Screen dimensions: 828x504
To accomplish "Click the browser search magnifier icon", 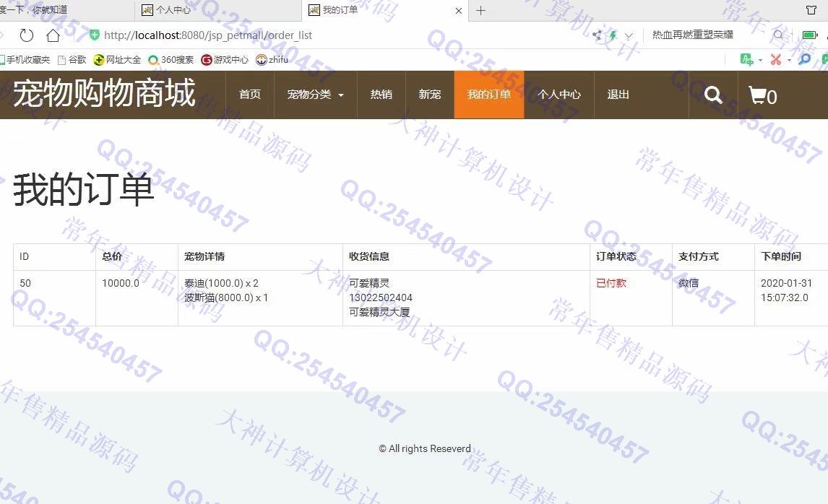I will click(778, 35).
